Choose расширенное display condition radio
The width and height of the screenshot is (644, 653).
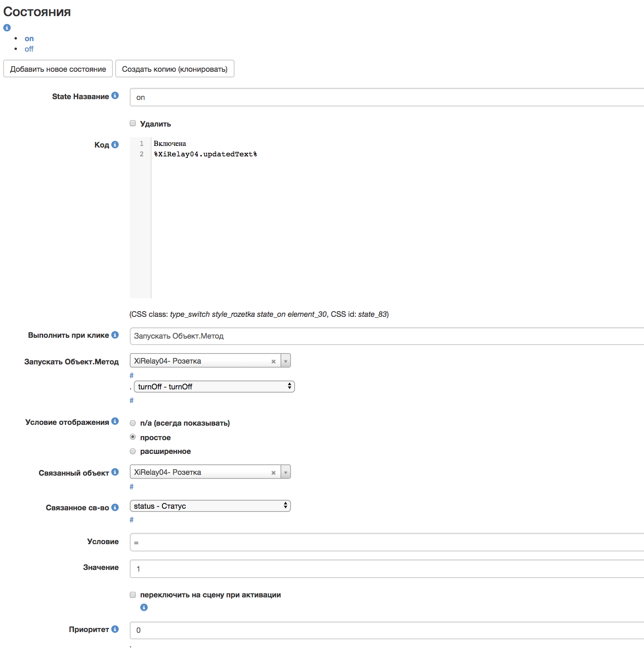133,451
